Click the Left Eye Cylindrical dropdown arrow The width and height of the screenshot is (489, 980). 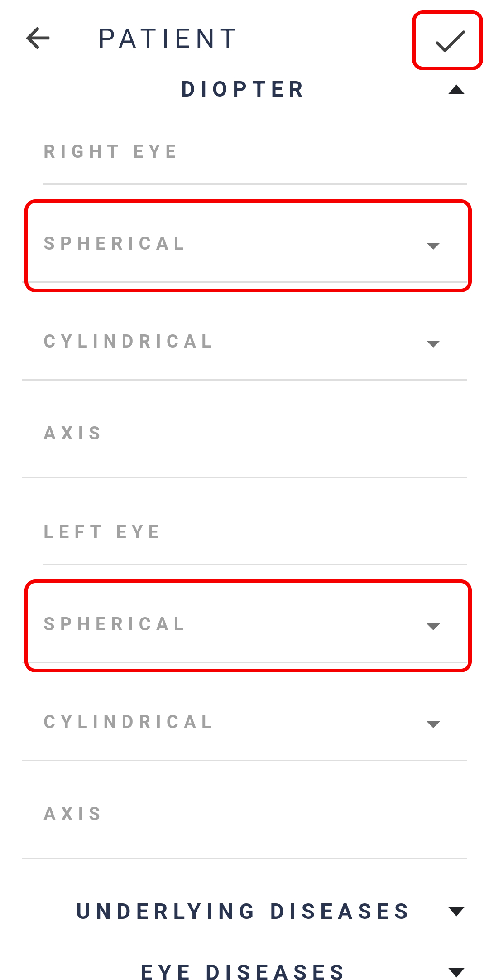433,724
